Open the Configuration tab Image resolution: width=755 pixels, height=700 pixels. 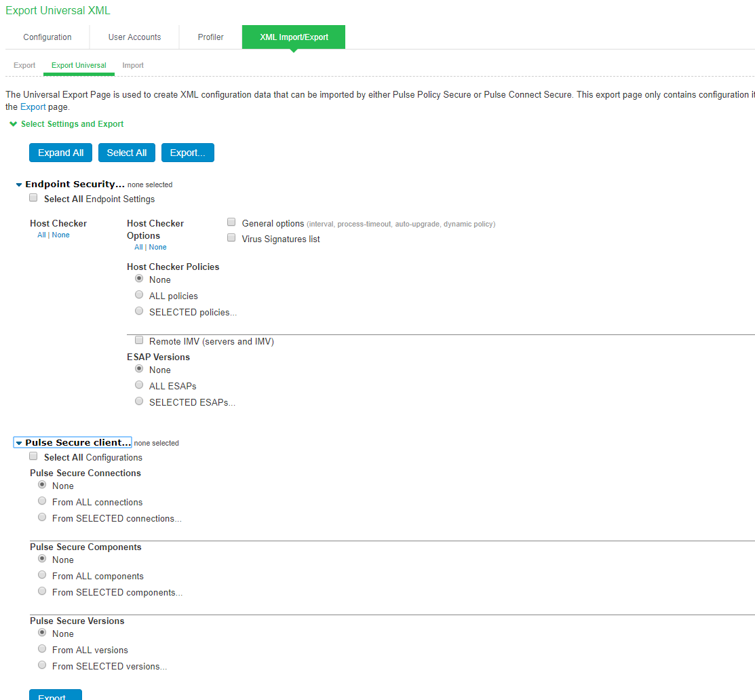coord(47,37)
